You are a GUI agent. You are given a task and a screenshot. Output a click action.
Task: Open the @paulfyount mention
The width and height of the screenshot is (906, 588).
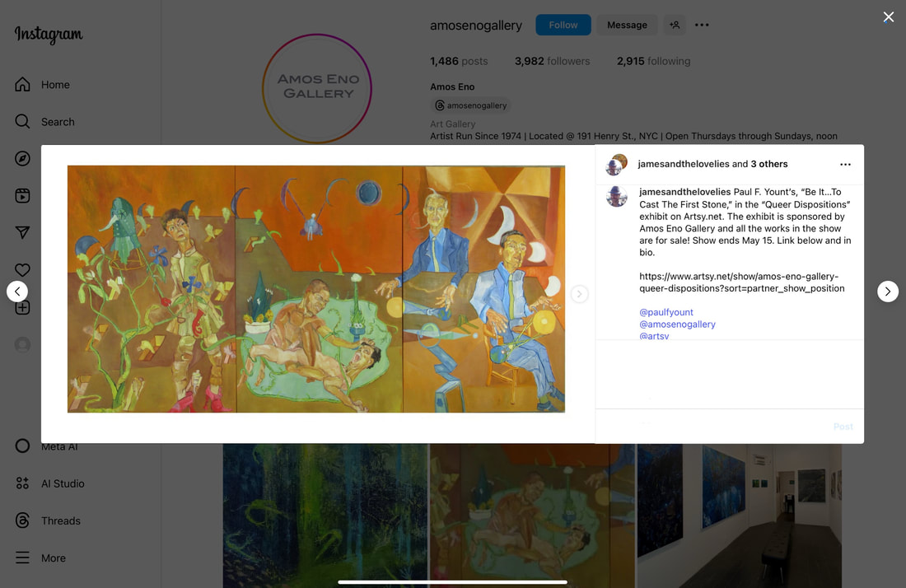pyautogui.click(x=666, y=312)
